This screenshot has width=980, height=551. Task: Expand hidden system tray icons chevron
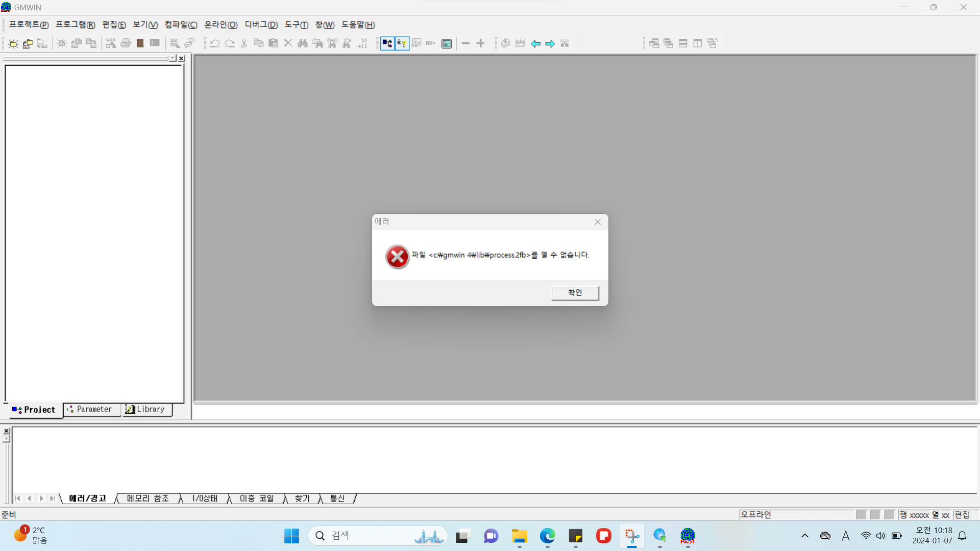pos(805,536)
